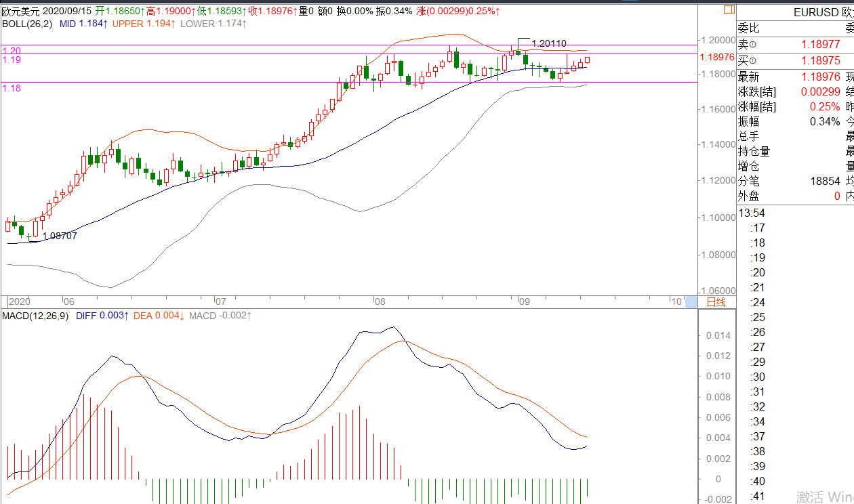Click the 最新 latest price value 1.18976
The width and height of the screenshot is (854, 504).
coord(821,77)
